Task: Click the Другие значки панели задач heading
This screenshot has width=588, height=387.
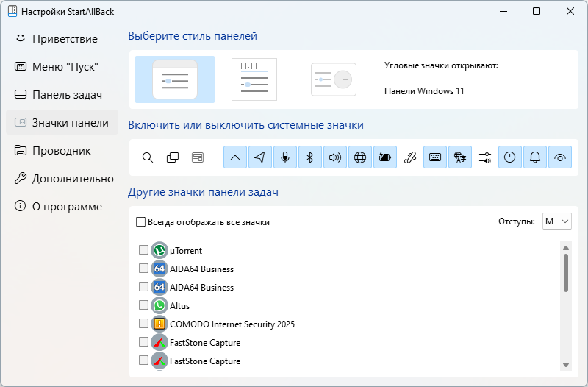Action: coord(204,192)
